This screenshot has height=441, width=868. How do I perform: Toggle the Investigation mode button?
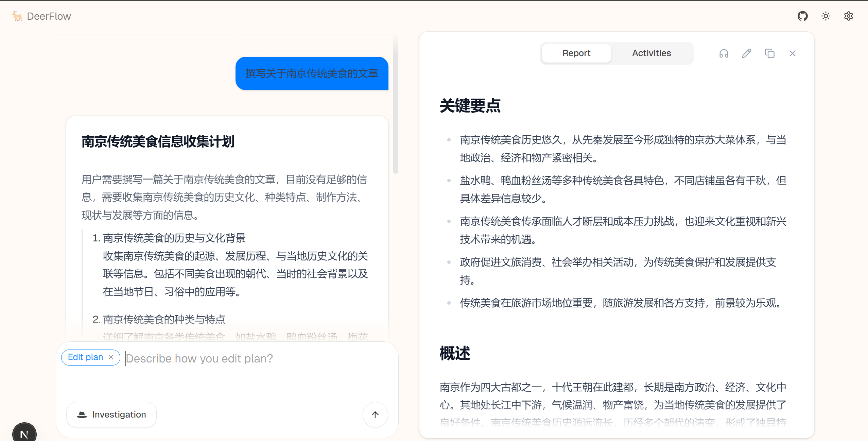(111, 414)
